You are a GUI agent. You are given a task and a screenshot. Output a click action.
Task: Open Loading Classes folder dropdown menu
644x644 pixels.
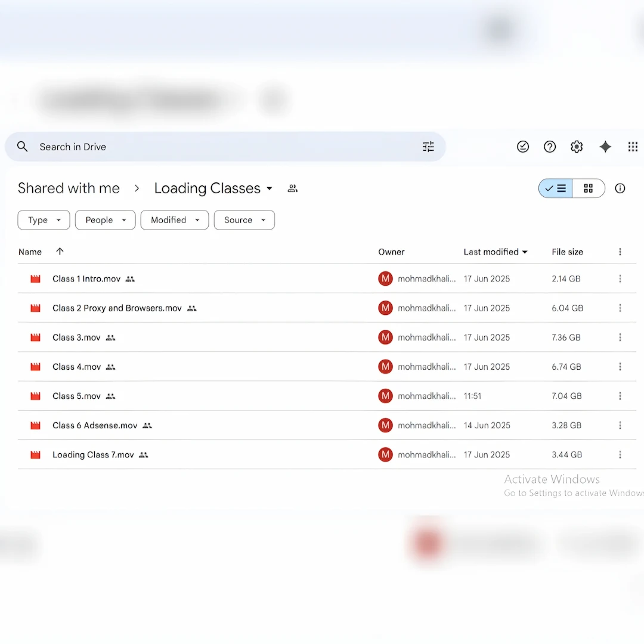pos(270,188)
